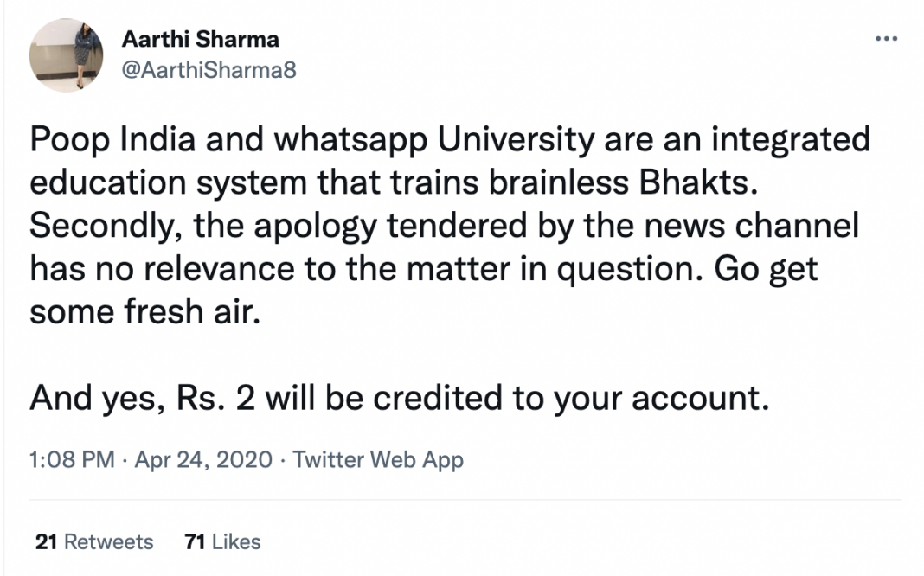Click the retweet count number 21
Image resolution: width=924 pixels, height=576 pixels.
click(x=47, y=542)
